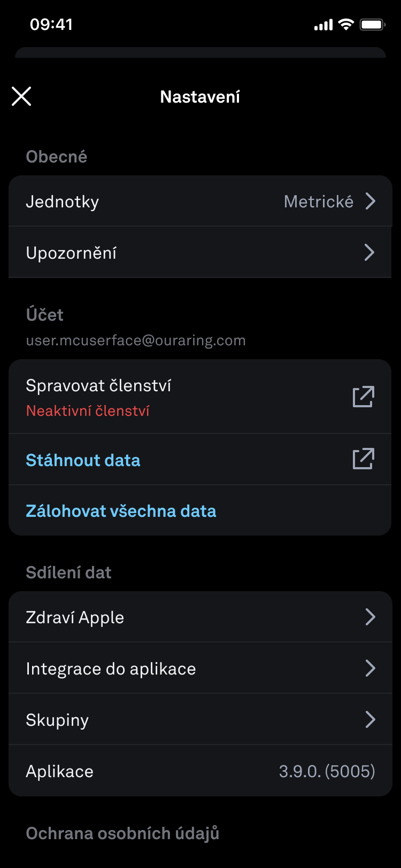Open Upozornění via its chevron
Image resolution: width=401 pixels, height=868 pixels.
369,252
